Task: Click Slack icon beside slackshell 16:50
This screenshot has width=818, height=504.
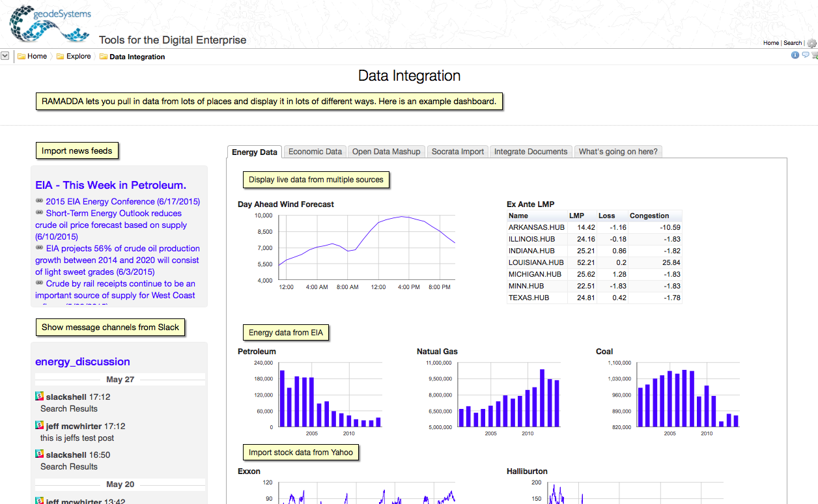Action: 39,454
